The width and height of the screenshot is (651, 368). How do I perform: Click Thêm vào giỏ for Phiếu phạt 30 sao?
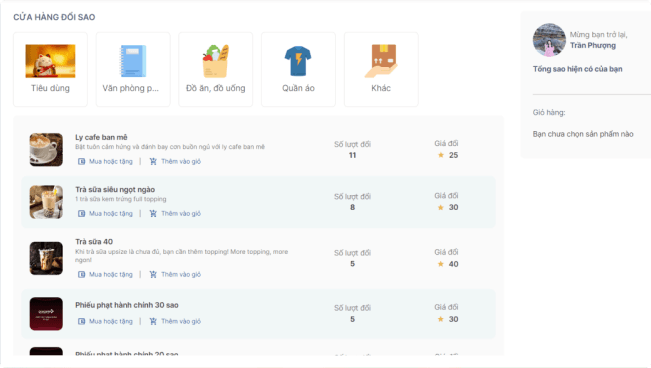click(181, 321)
